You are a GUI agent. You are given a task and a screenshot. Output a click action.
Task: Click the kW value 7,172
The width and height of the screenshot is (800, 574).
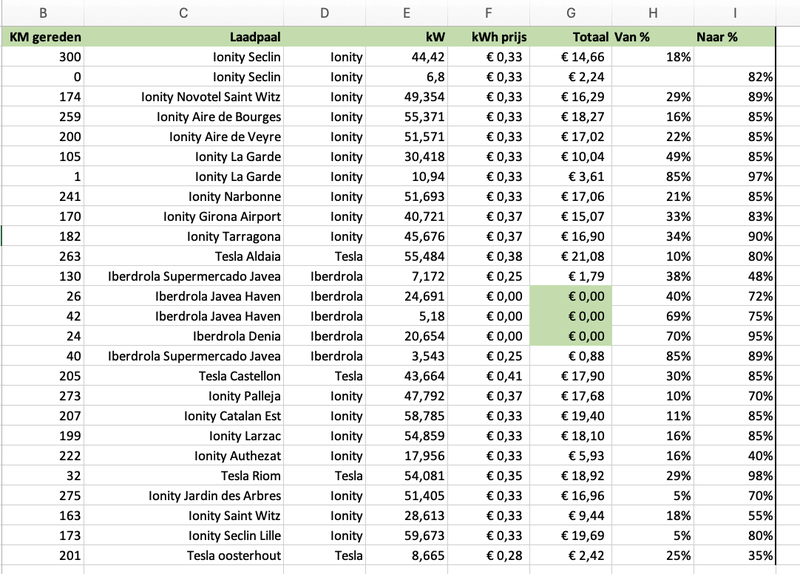pyautogui.click(x=407, y=276)
